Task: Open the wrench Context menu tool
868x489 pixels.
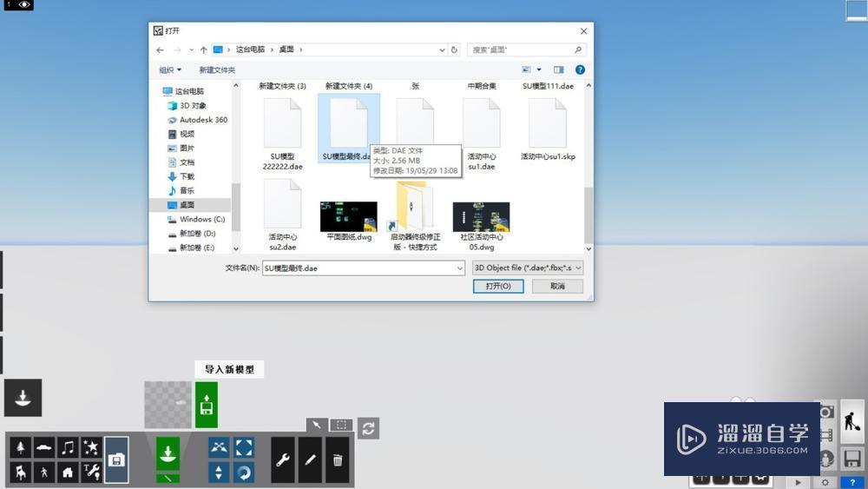Action: point(283,459)
